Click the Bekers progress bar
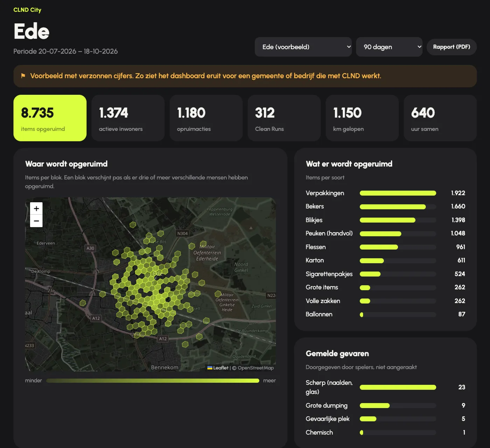The height and width of the screenshot is (448, 490). 398,207
